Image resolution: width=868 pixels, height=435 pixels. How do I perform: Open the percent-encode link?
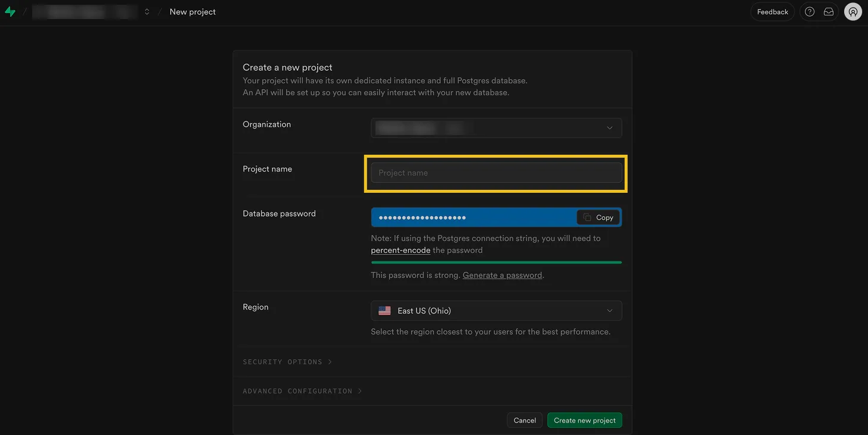(x=400, y=251)
